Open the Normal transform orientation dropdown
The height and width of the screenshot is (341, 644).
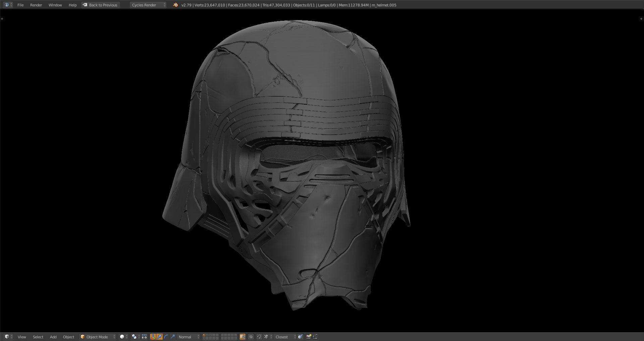(188, 337)
